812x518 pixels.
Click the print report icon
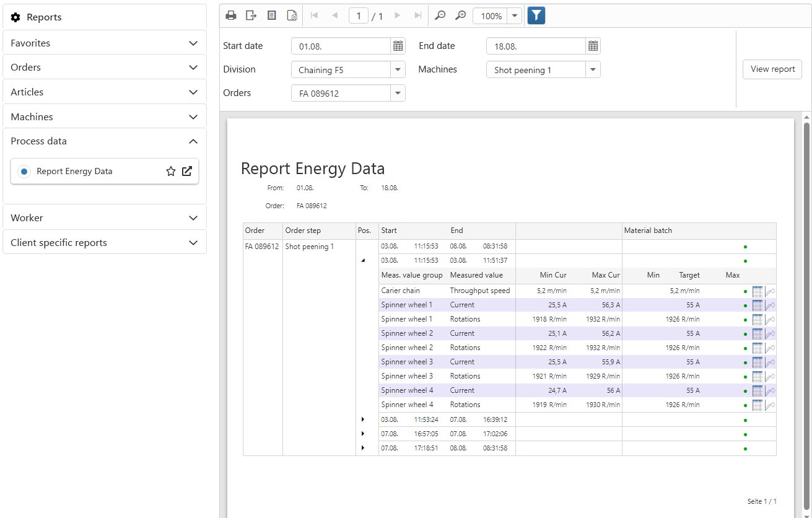[x=231, y=16]
